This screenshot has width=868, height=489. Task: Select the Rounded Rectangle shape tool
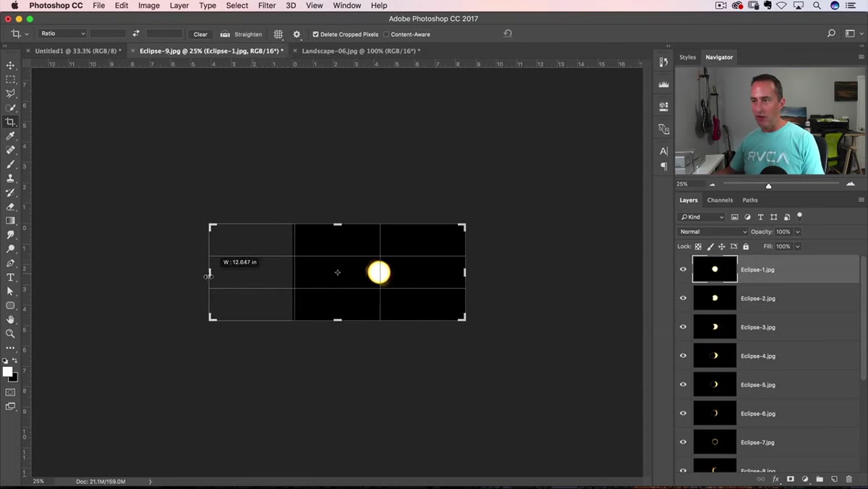(x=10, y=305)
